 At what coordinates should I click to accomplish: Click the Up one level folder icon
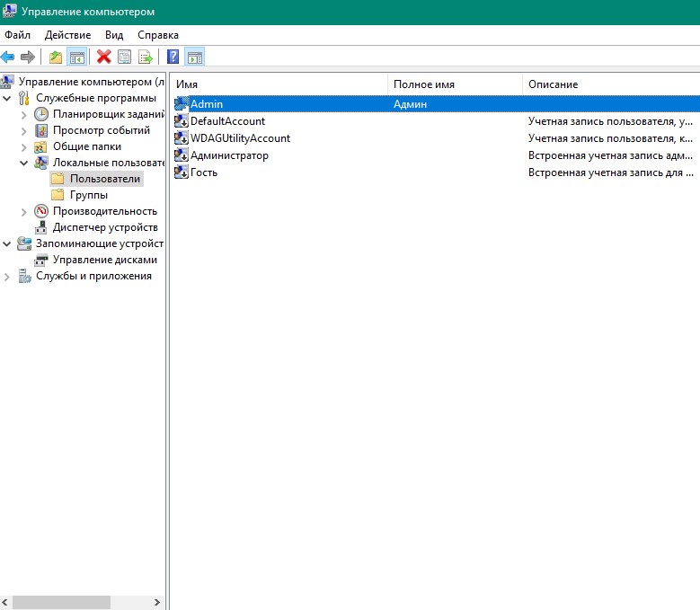56,57
